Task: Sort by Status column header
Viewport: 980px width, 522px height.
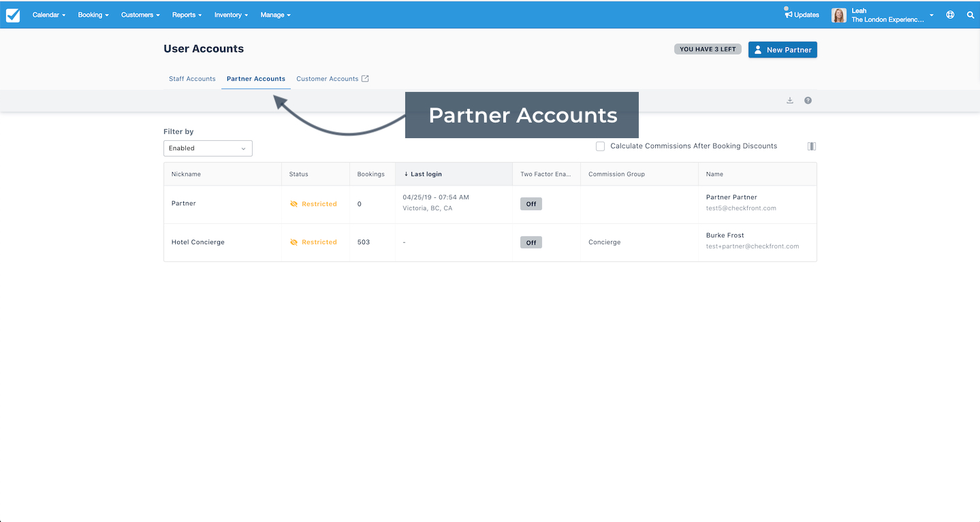Action: [x=315, y=174]
